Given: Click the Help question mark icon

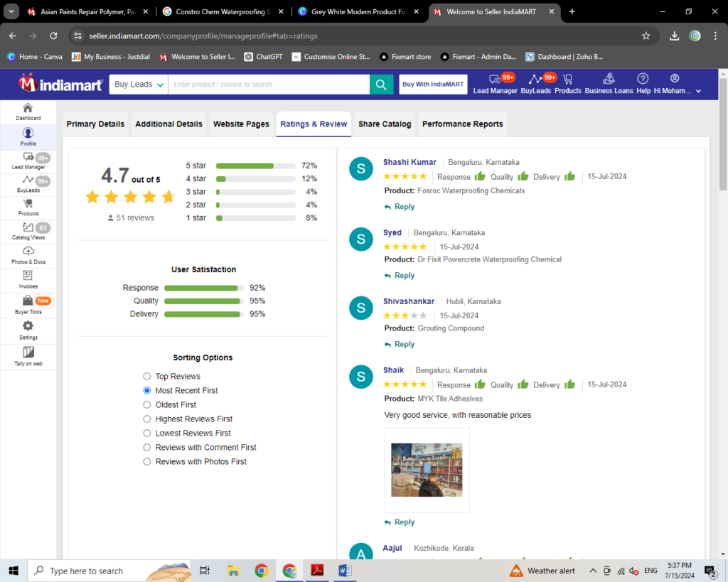Looking at the screenshot, I should point(643,79).
